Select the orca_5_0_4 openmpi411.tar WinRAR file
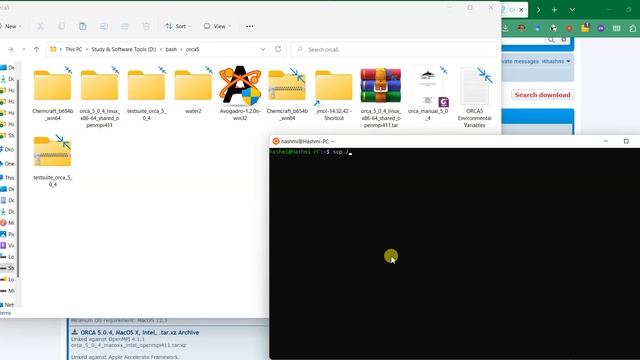This screenshot has width=640, height=360. pos(381,98)
